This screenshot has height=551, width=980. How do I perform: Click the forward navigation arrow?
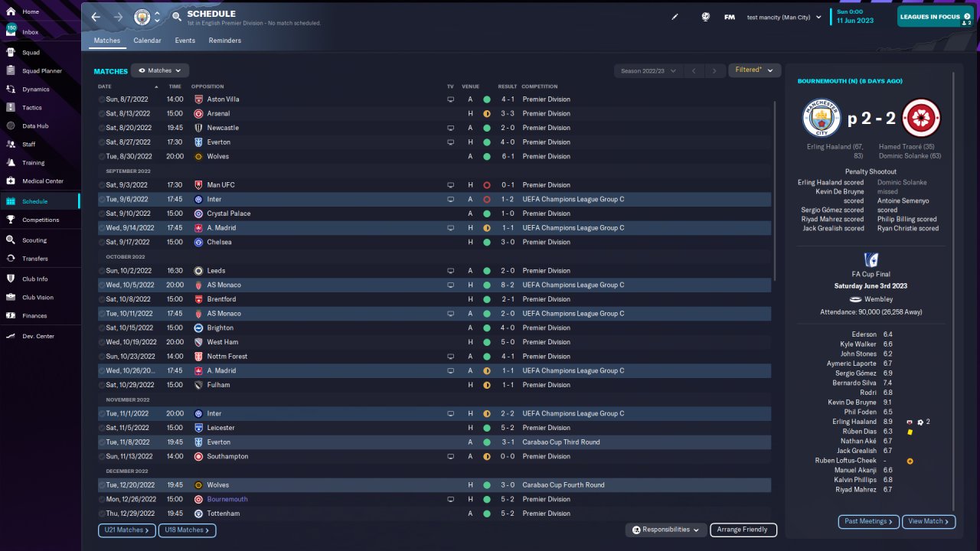coord(118,17)
